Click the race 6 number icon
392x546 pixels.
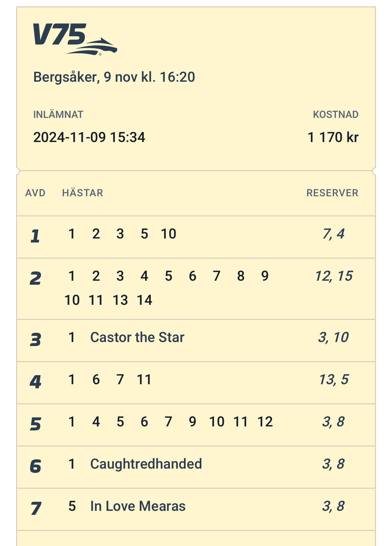tap(35, 467)
